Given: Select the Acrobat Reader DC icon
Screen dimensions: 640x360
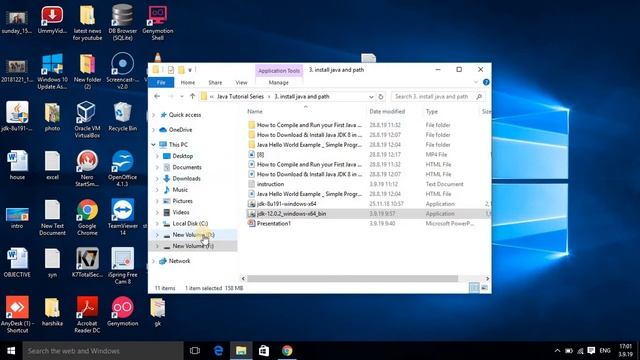Looking at the screenshot, I should [87, 315].
